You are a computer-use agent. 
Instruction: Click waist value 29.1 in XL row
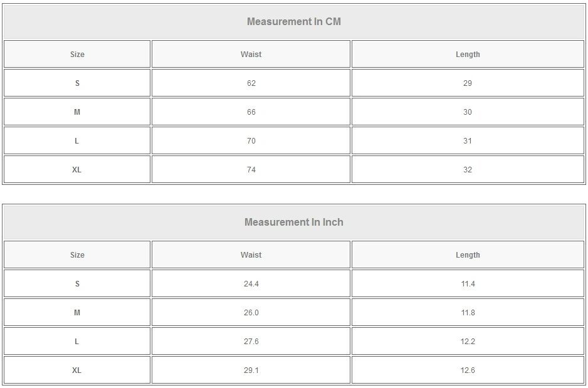coord(251,370)
